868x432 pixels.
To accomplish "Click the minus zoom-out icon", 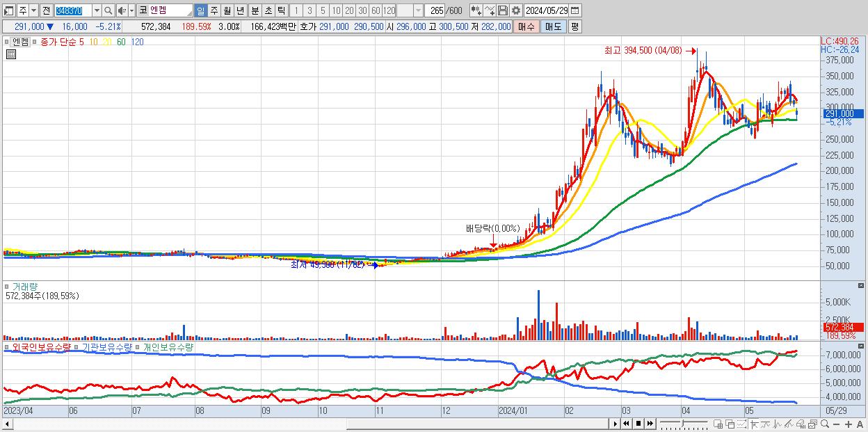I will click(836, 424).
